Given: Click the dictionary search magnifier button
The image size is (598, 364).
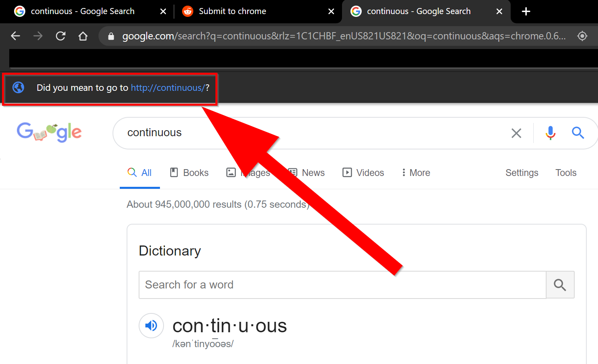Looking at the screenshot, I should [560, 285].
